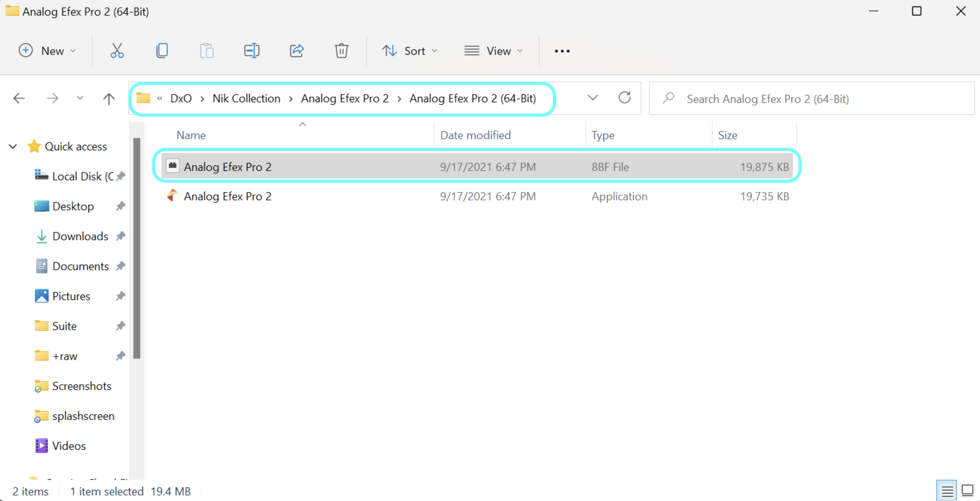The height and width of the screenshot is (501, 980).
Task: Click the Cut scissors icon
Action: coord(117,51)
